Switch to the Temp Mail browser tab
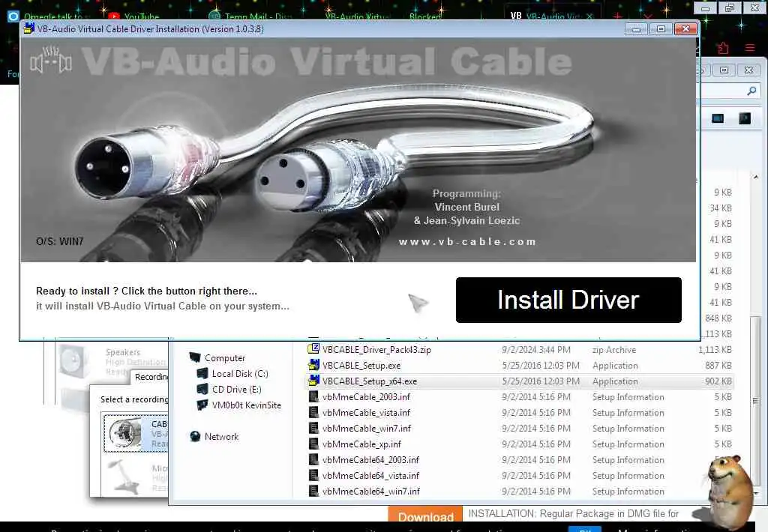This screenshot has width=768, height=532. [x=252, y=16]
